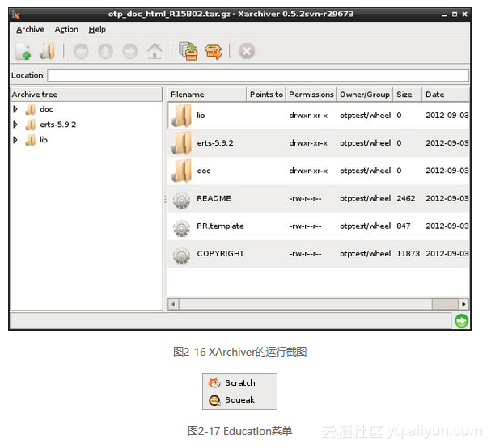Image resolution: width=491 pixels, height=448 pixels.
Task: Click the README file gear icon
Action: (x=182, y=201)
